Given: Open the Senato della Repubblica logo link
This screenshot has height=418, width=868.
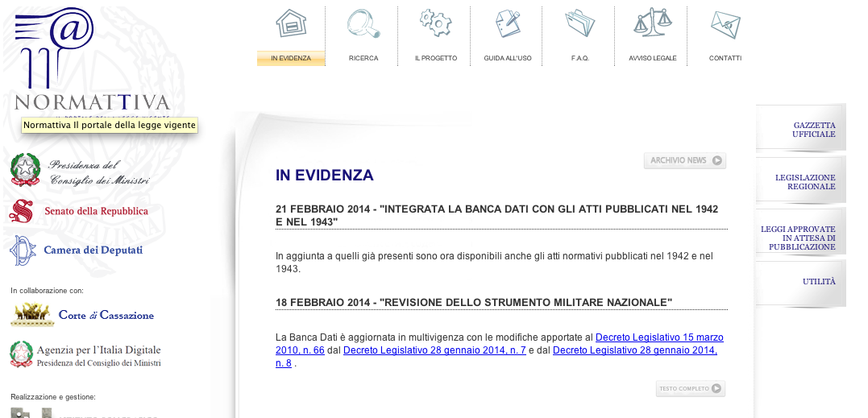Looking at the screenshot, I should point(79,211).
